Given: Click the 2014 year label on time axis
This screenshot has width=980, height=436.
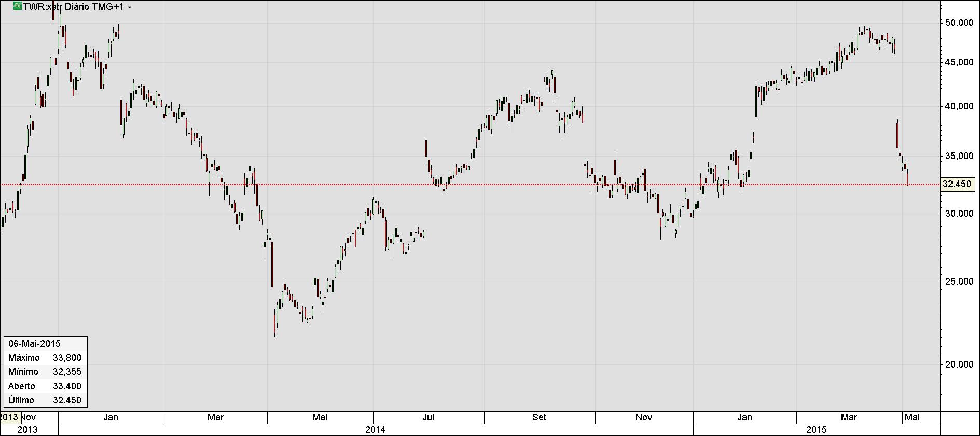Looking at the screenshot, I should point(376,430).
